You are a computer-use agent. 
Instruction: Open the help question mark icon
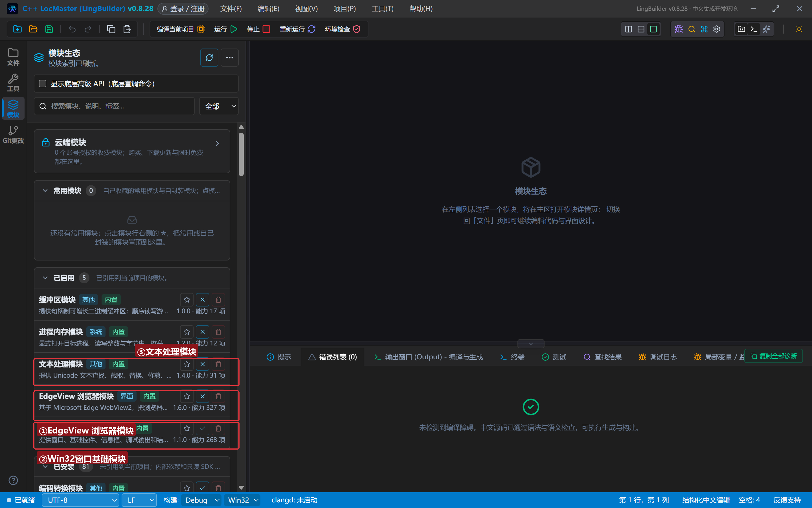(13, 480)
